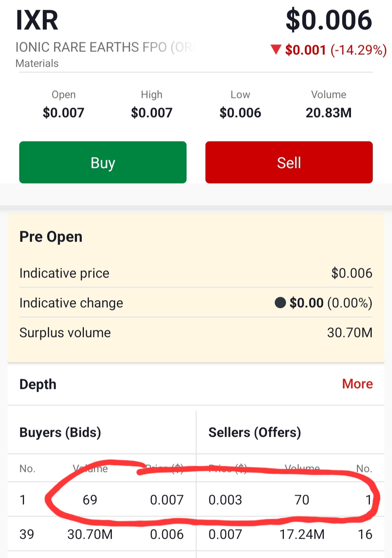392x558 pixels.
Task: Tap the green Buy button
Action: pyautogui.click(x=103, y=162)
